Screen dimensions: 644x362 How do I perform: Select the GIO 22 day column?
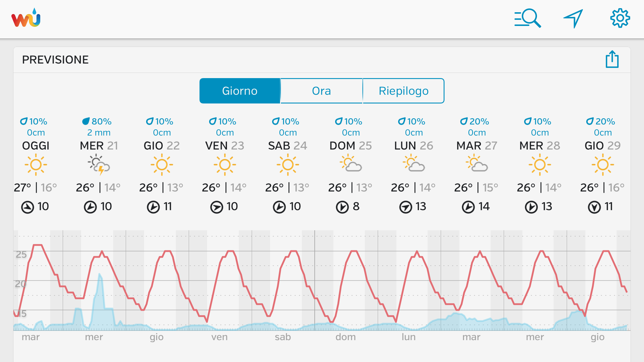click(x=162, y=146)
